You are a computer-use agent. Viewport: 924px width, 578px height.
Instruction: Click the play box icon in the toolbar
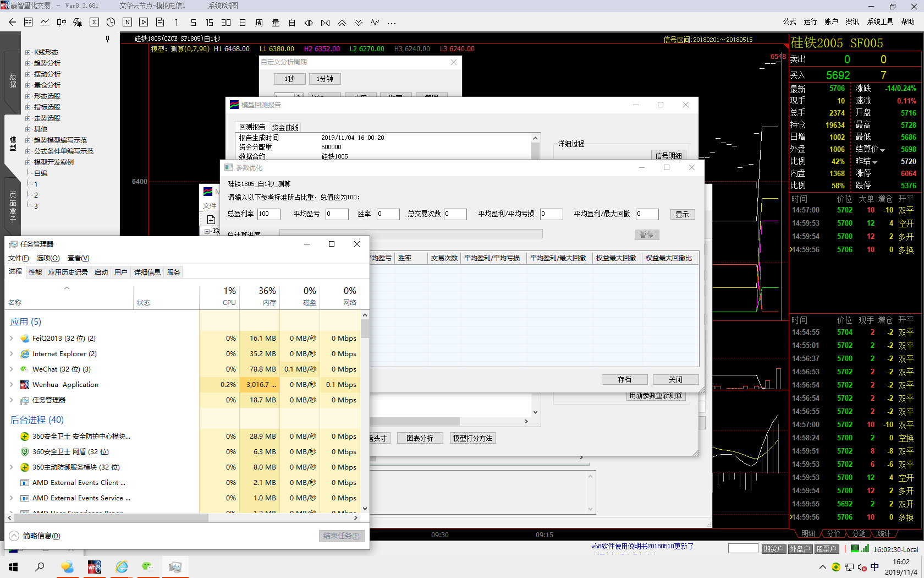144,23
